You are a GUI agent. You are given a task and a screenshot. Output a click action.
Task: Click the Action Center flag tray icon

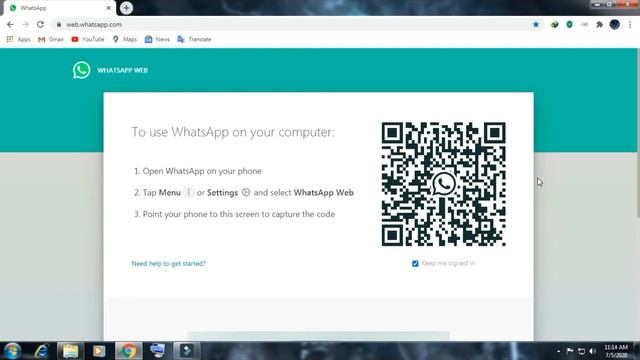[570, 351]
